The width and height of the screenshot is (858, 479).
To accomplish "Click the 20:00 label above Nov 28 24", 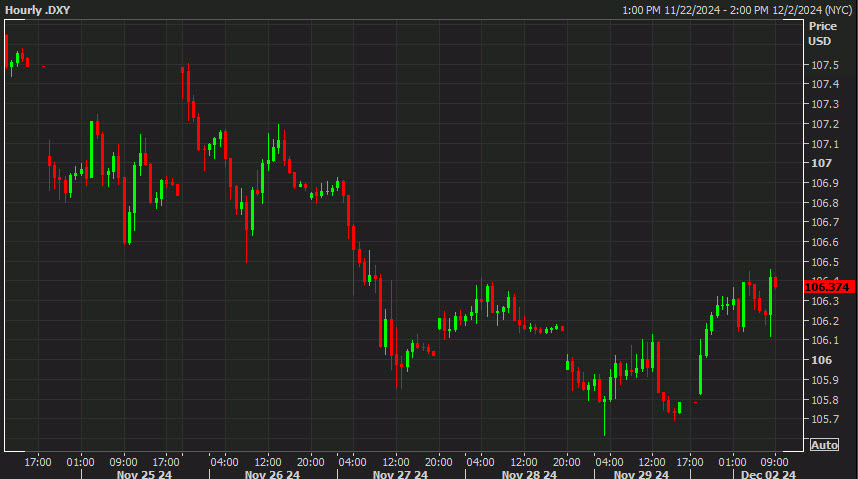I will pos(566,462).
